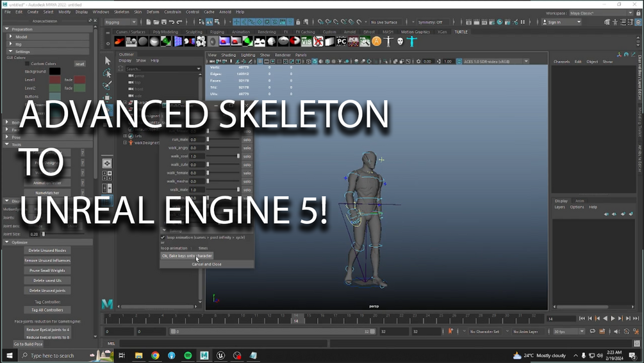Click Delete Unused Nodes button

[47, 250]
